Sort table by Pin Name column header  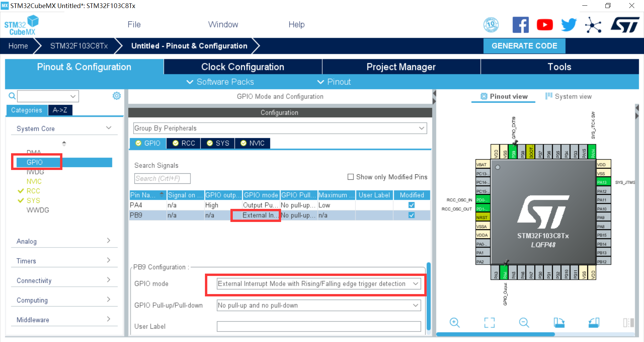tap(148, 195)
